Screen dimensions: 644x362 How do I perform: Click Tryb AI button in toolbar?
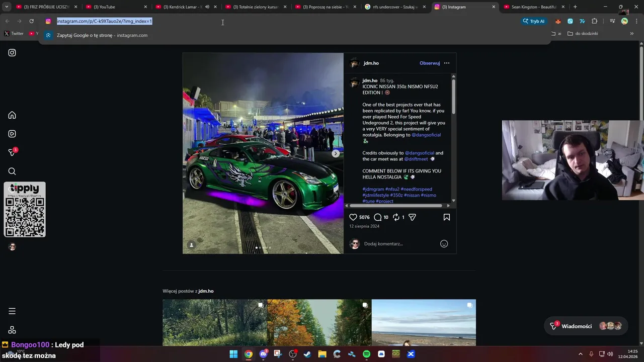(x=534, y=21)
